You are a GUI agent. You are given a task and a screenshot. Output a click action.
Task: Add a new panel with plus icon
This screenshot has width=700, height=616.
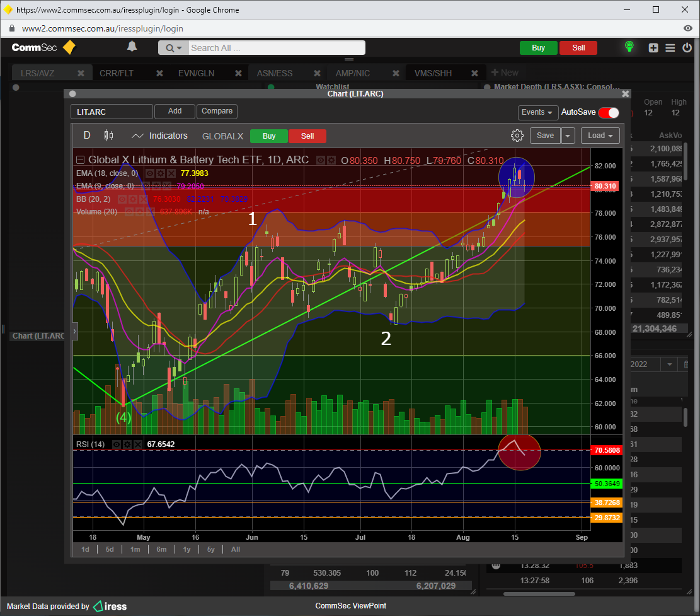pos(653,48)
